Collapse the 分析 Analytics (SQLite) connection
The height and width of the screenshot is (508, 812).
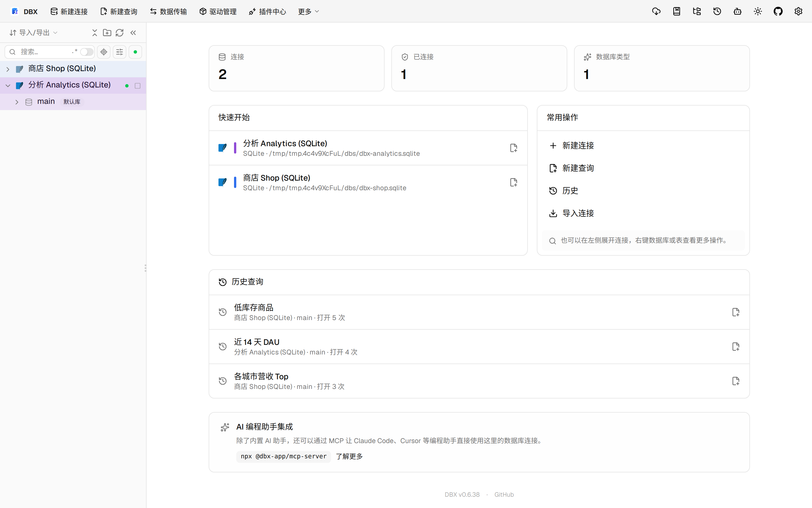(x=8, y=86)
